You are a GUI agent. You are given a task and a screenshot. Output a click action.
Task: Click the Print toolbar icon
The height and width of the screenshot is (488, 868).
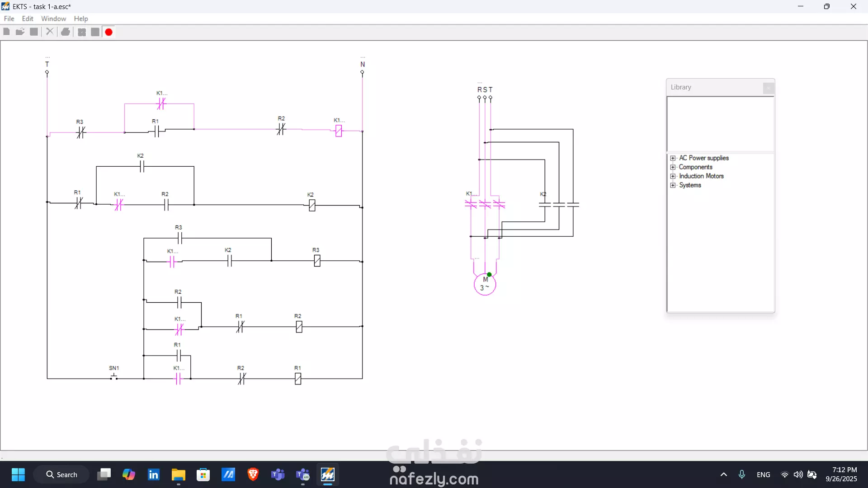pos(66,32)
